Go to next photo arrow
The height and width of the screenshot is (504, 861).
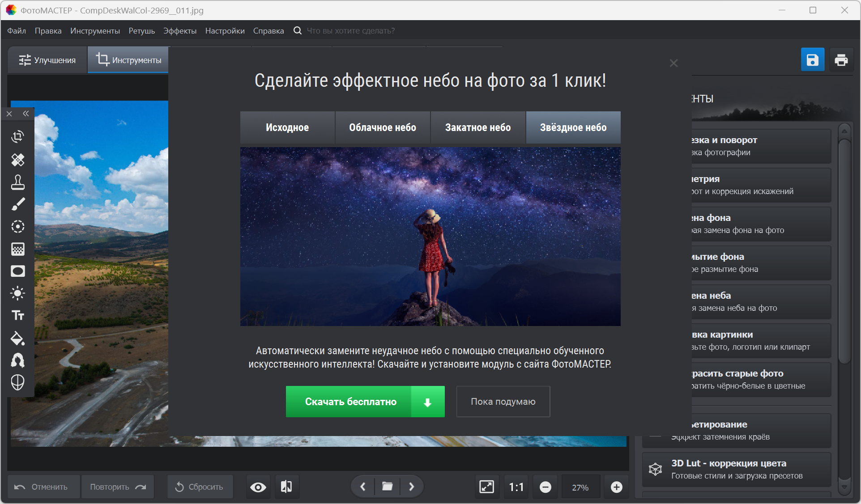point(411,487)
